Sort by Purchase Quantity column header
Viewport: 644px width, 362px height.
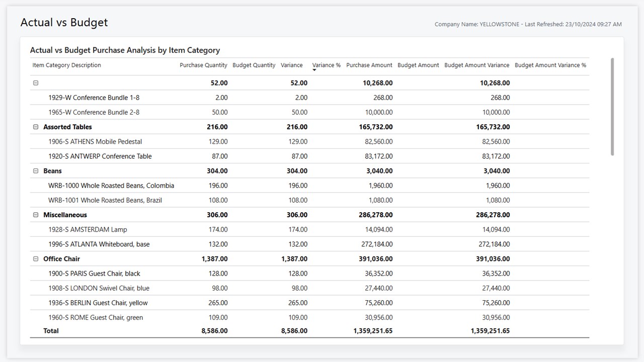click(203, 65)
